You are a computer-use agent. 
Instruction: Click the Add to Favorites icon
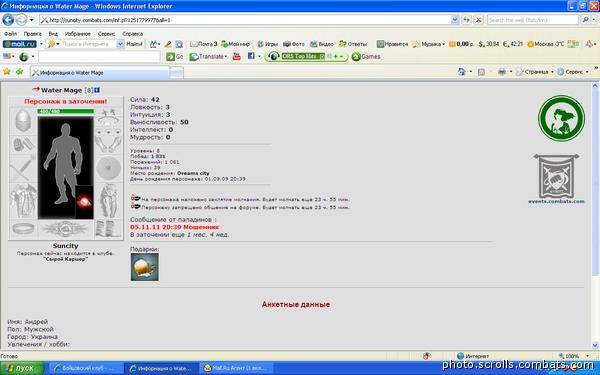click(19, 72)
